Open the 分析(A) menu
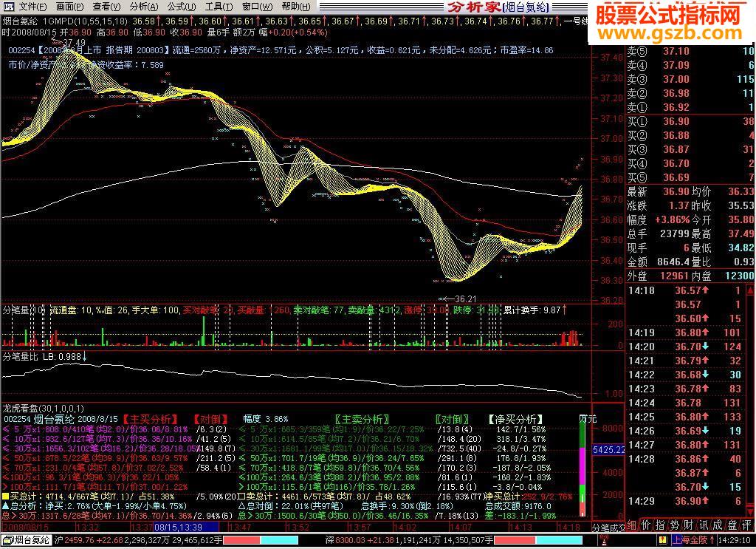 [x=144, y=7]
